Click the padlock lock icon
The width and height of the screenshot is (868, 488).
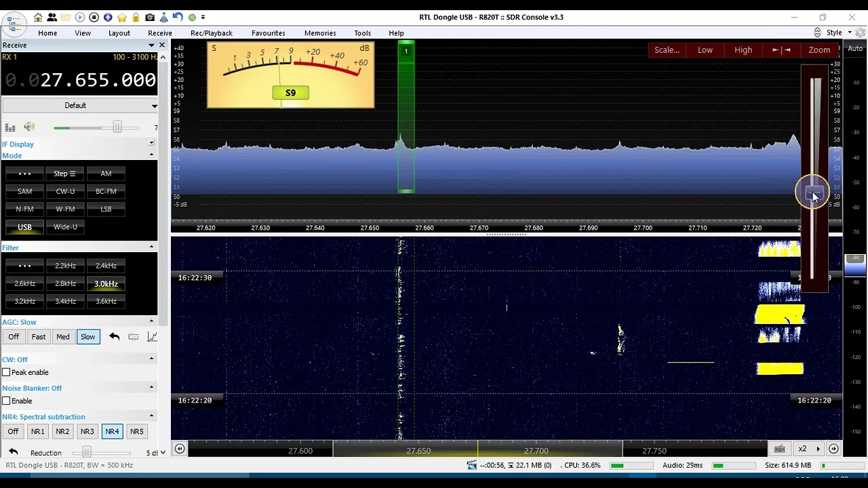pyautogui.click(x=136, y=17)
